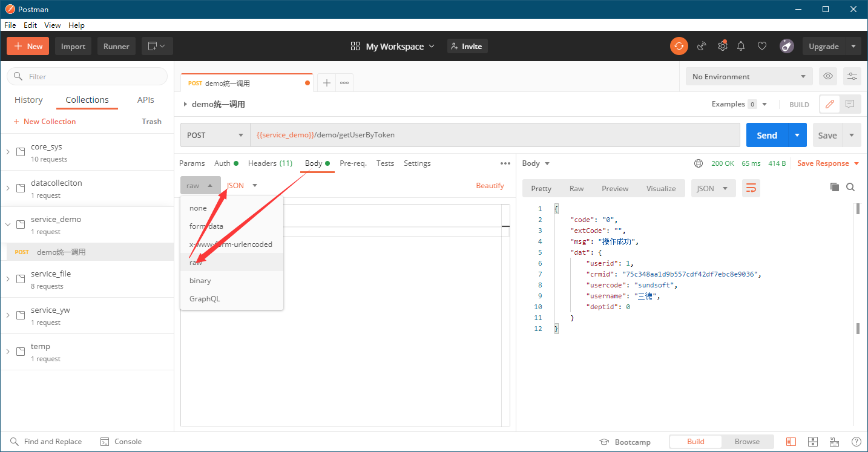
Task: Open the user avatar menu
Action: (787, 46)
